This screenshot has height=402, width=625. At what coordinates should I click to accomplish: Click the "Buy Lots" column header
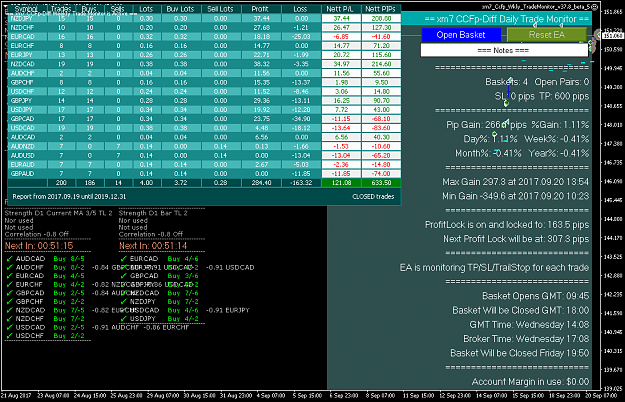(x=181, y=9)
